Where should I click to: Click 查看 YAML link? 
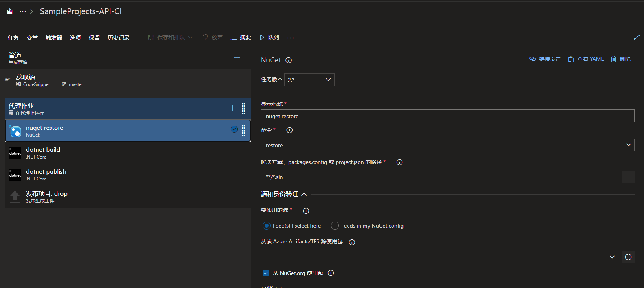pyautogui.click(x=586, y=59)
